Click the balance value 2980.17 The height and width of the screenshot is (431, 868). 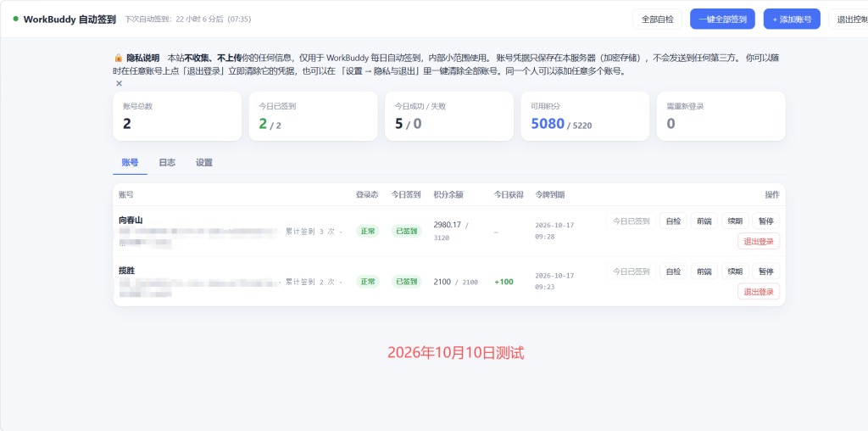coord(448,225)
